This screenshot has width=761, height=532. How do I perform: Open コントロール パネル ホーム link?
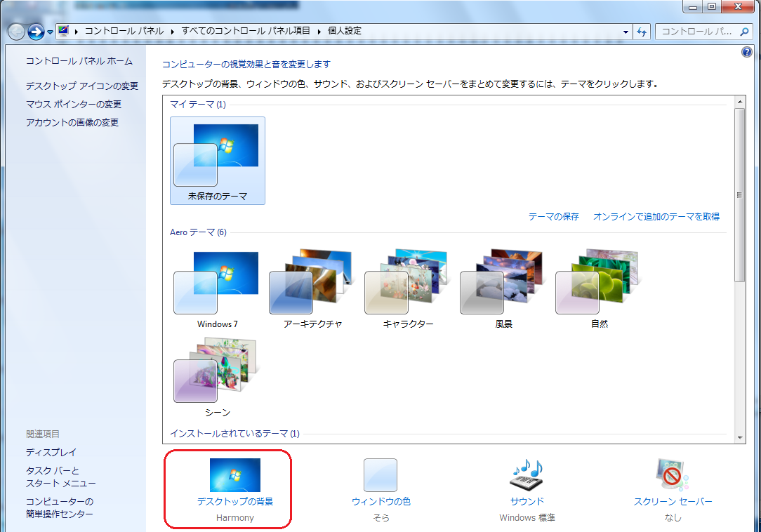tap(79, 61)
